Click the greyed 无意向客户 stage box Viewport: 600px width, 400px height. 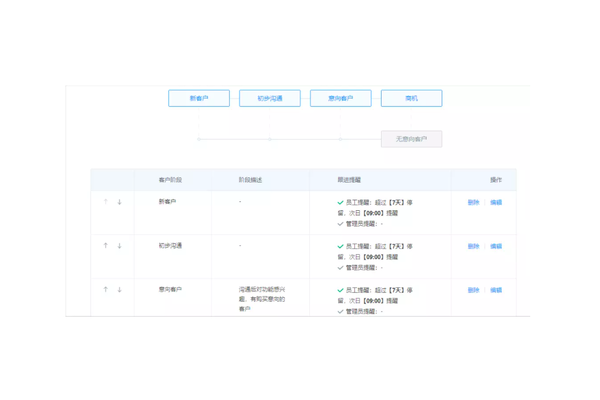click(x=411, y=139)
